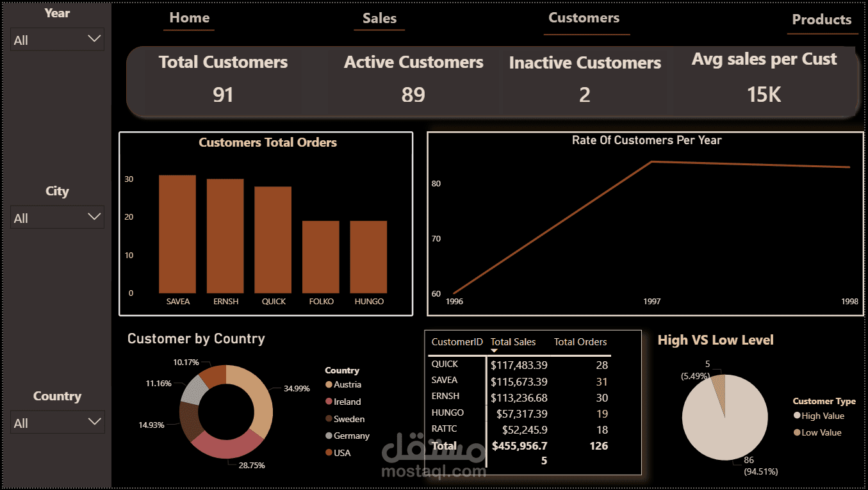Click the HUNGO bar in the bar chart
This screenshot has width=868, height=490.
point(368,257)
